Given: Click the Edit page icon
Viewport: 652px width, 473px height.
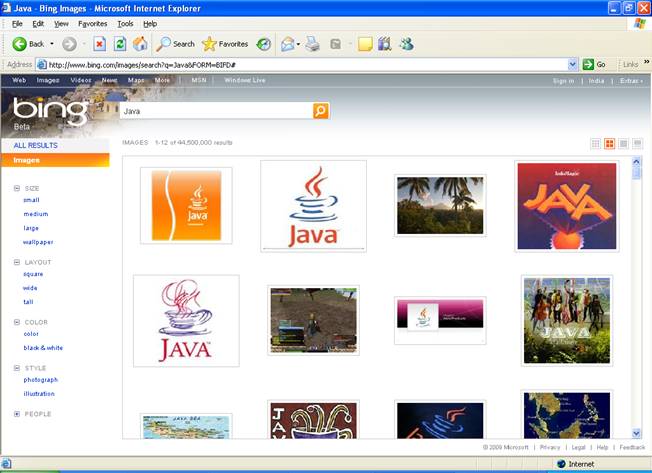Looking at the screenshot, I should point(336,44).
